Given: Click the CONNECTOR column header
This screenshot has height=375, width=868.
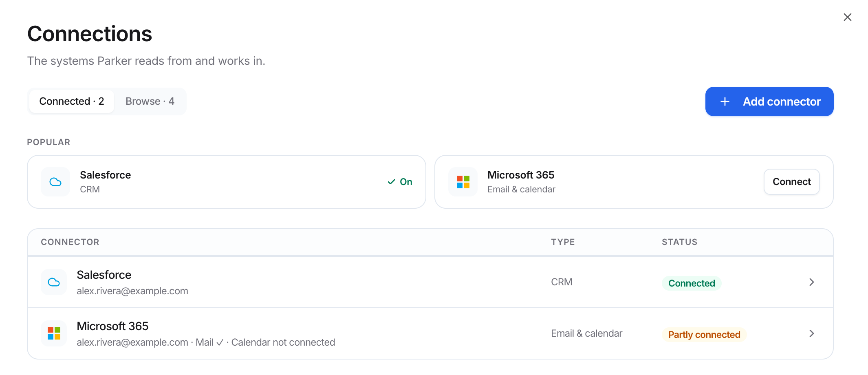Looking at the screenshot, I should 70,242.
